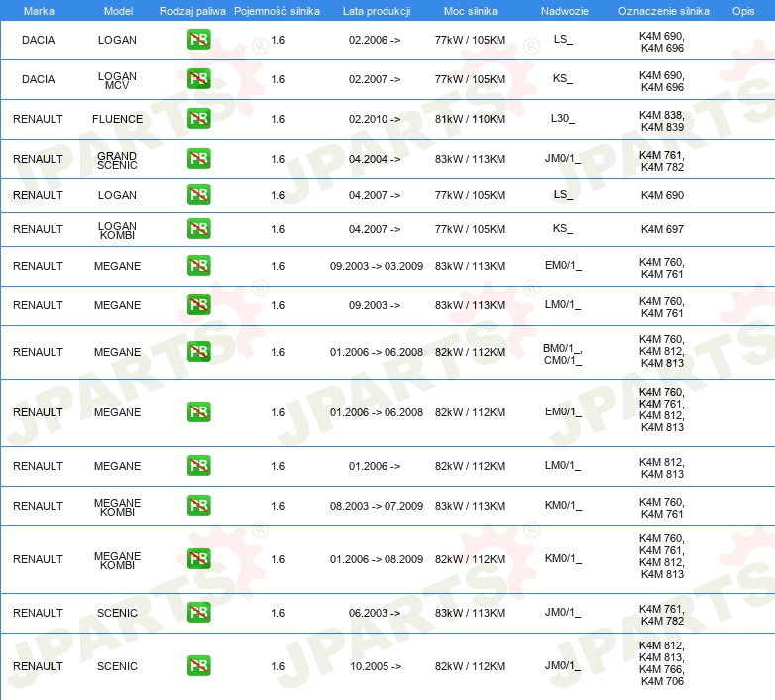Click the Nadwozie column header
This screenshot has height=700, width=775.
[565, 11]
